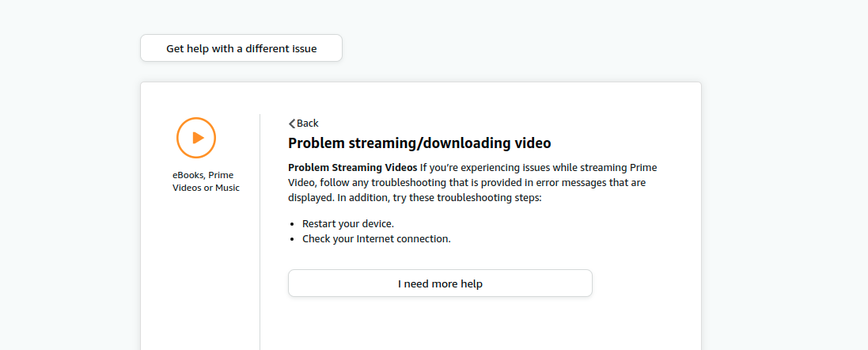Click the "Restart your device." list item
The height and width of the screenshot is (350, 868).
(x=348, y=224)
